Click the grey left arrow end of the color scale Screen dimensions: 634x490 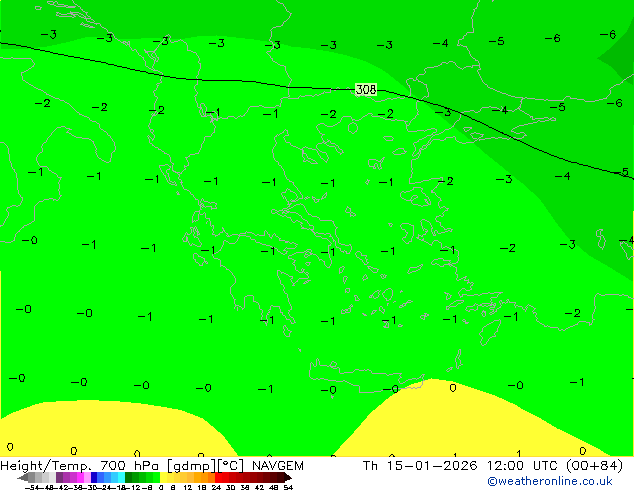point(23,478)
